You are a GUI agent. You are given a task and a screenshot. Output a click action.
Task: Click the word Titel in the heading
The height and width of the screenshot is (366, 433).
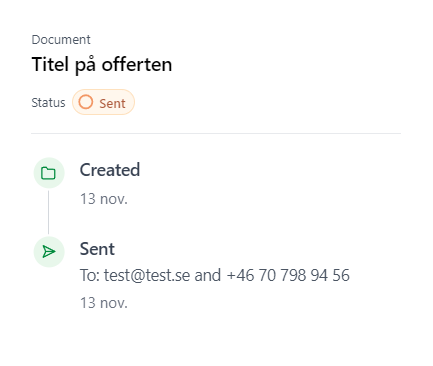coord(50,64)
